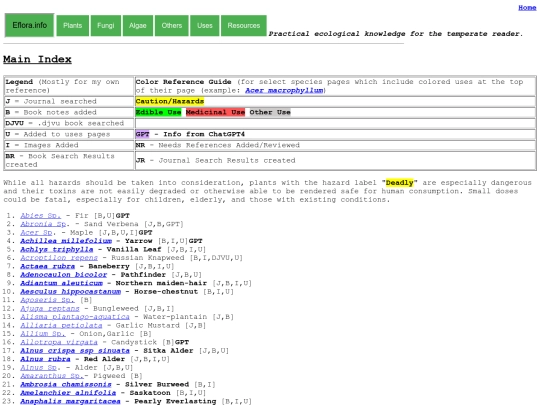Open the Achlys triphylla link
Image resolution: width=540 pixels, height=405 pixels.
[57, 249]
